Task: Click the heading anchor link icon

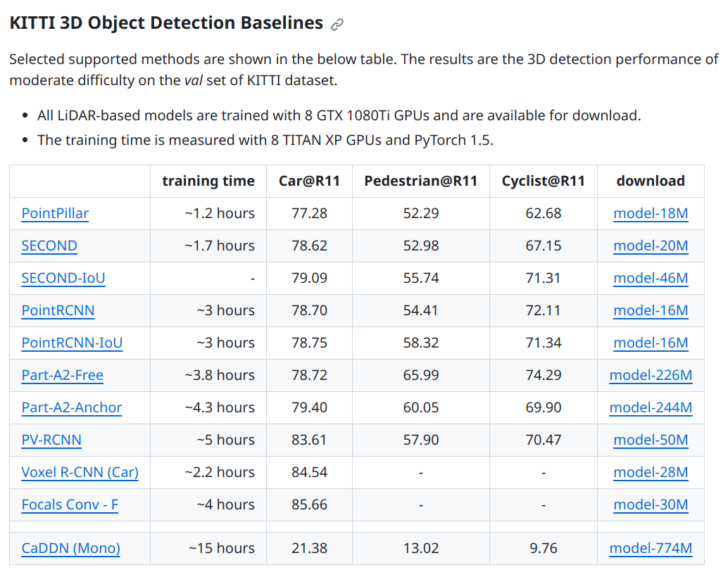Action: point(337,25)
